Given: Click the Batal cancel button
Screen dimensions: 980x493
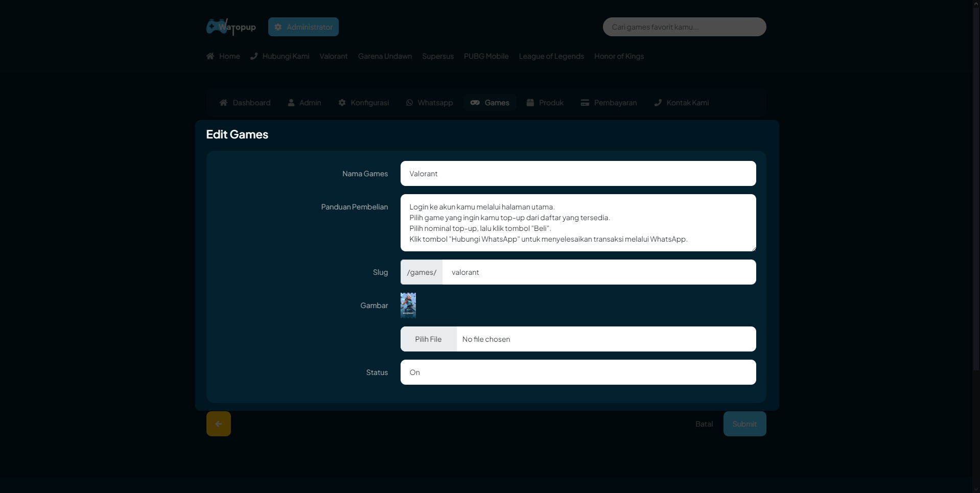Looking at the screenshot, I should click(704, 424).
